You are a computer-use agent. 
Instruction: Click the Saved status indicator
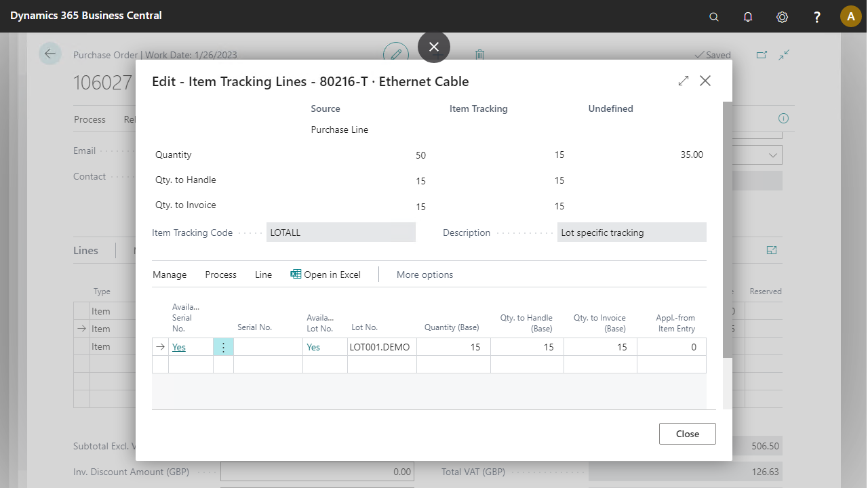(x=713, y=55)
